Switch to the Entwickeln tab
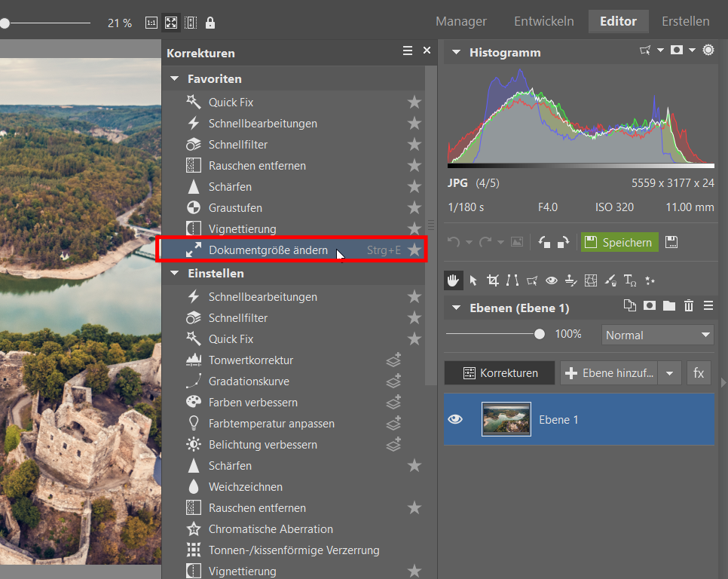Screen dimensions: 728x579 coord(543,21)
